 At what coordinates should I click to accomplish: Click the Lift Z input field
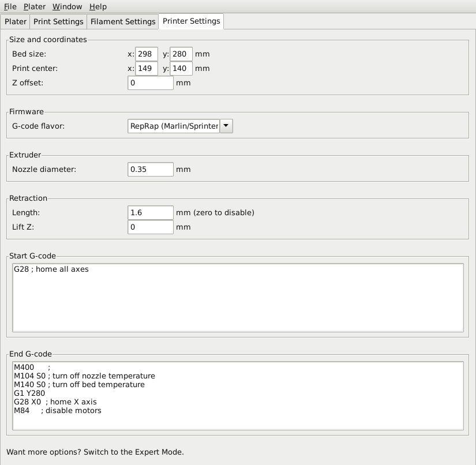151,227
